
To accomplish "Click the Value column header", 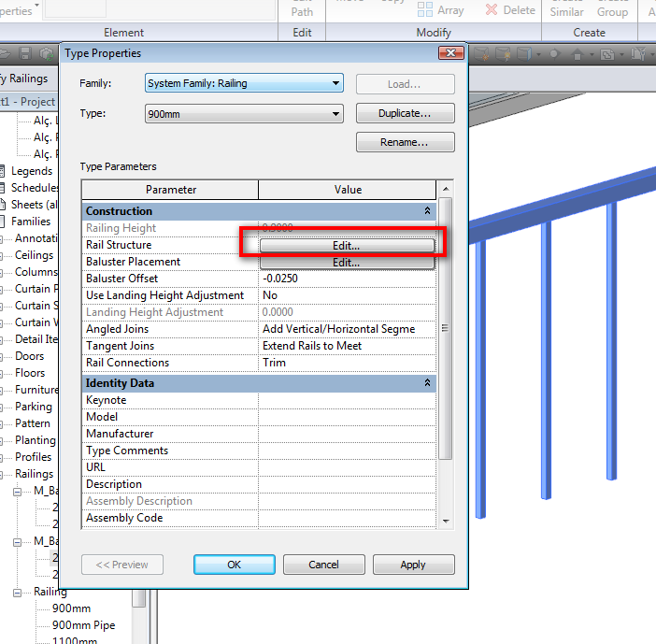I will click(x=348, y=190).
